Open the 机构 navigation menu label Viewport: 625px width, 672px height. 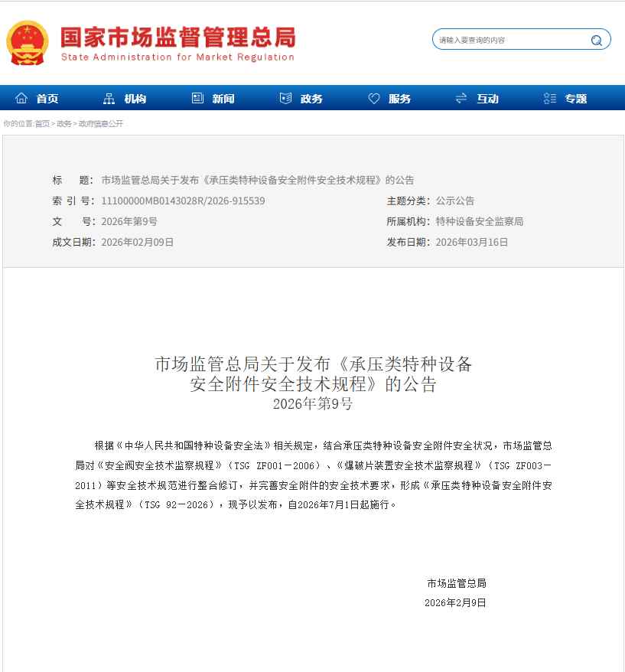[x=135, y=99]
